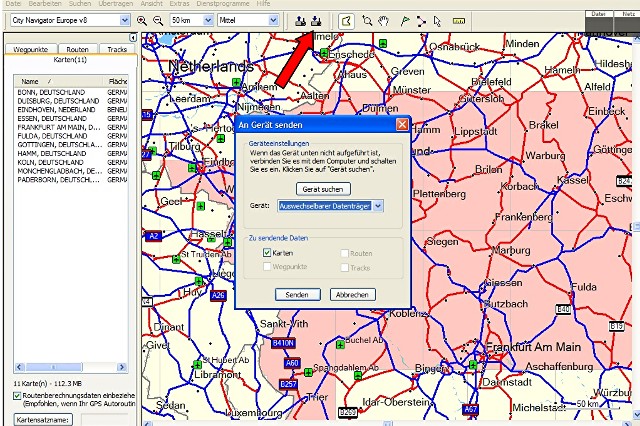The image size is (640, 426).
Task: Click the A2 highway shield on map
Action: (153, 236)
